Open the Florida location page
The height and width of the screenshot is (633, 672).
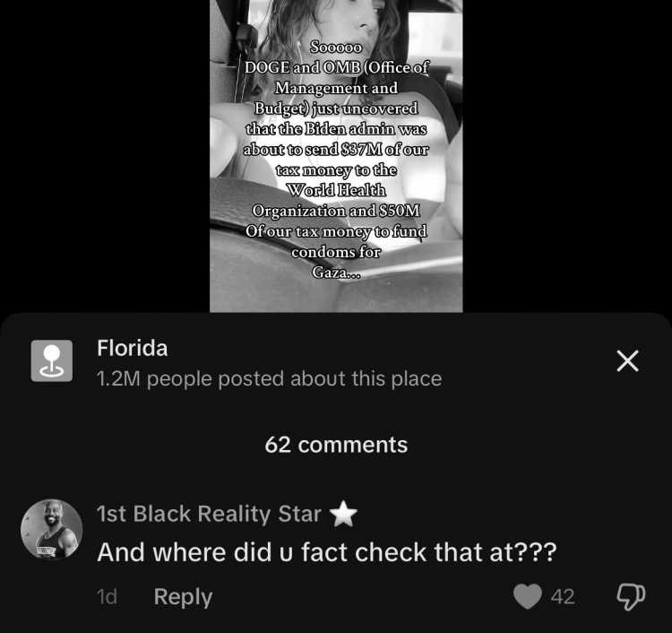coord(132,348)
